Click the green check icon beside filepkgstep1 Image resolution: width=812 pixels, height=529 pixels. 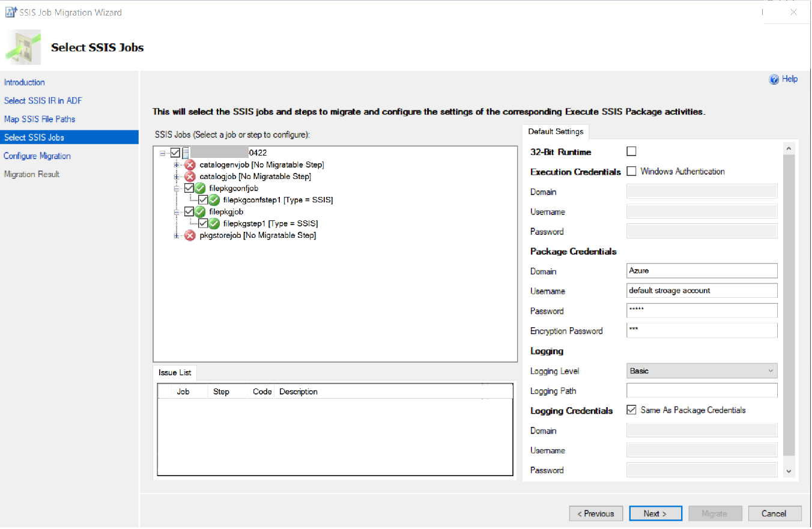(214, 223)
